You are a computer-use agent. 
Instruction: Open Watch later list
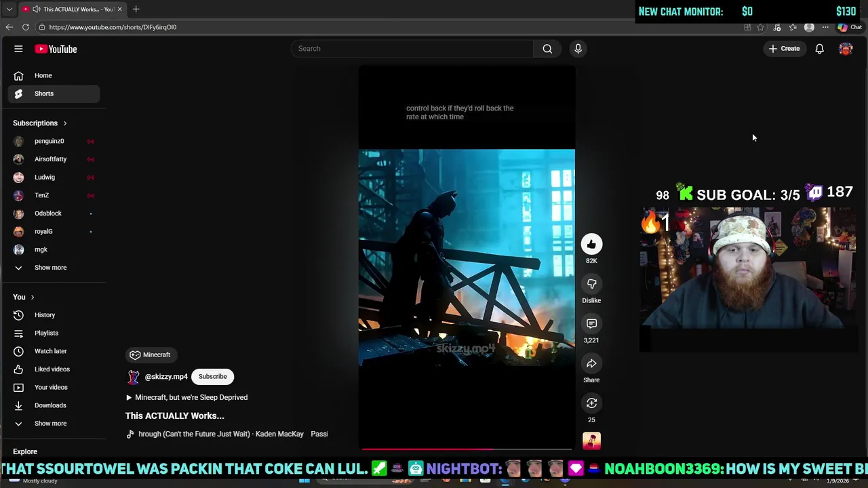point(54,351)
